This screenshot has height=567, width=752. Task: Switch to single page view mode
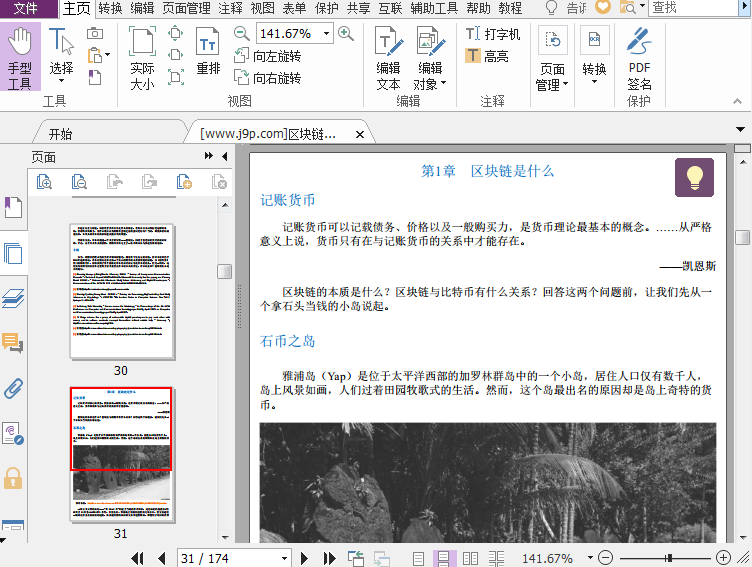coord(419,558)
